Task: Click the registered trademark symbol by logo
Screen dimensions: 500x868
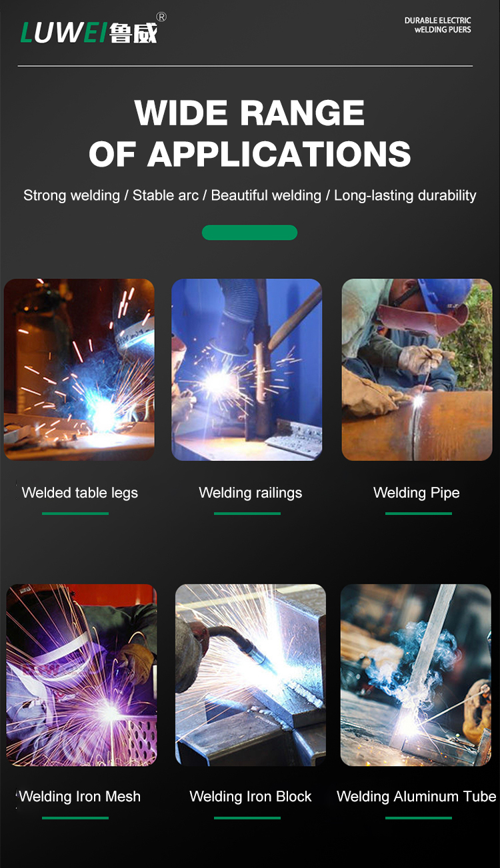Action: [161, 17]
